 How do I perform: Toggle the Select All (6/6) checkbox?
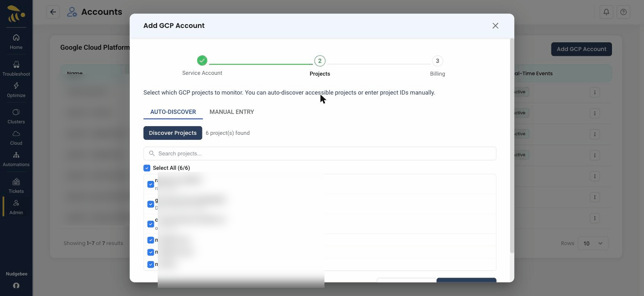(x=147, y=168)
